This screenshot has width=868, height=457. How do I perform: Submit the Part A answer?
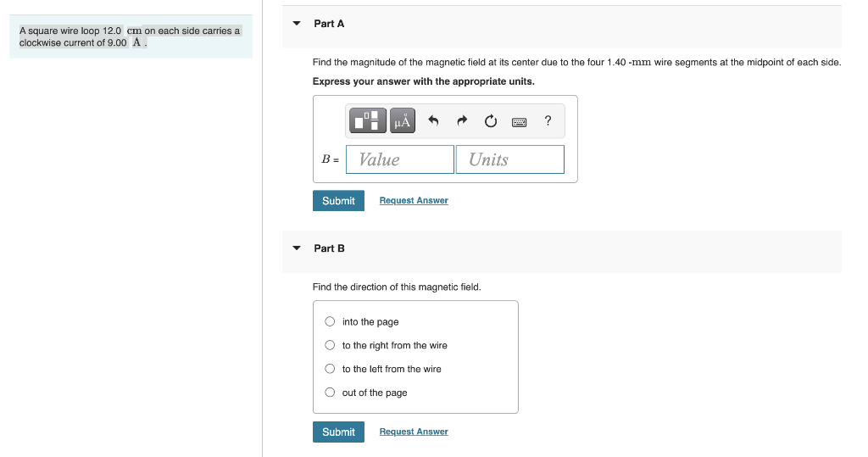point(339,201)
